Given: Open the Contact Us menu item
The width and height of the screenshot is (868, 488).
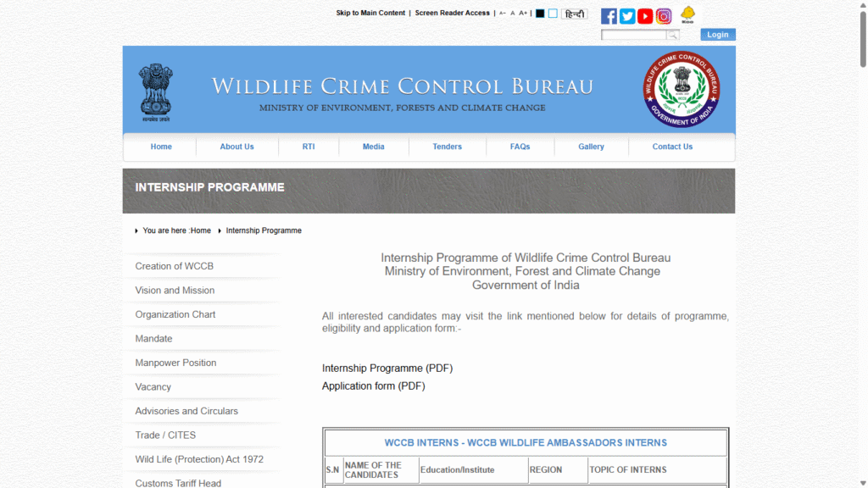Looking at the screenshot, I should pyautogui.click(x=672, y=147).
